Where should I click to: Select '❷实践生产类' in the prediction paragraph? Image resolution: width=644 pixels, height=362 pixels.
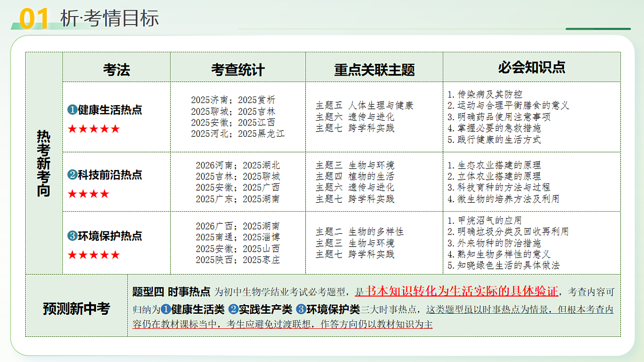260,309
